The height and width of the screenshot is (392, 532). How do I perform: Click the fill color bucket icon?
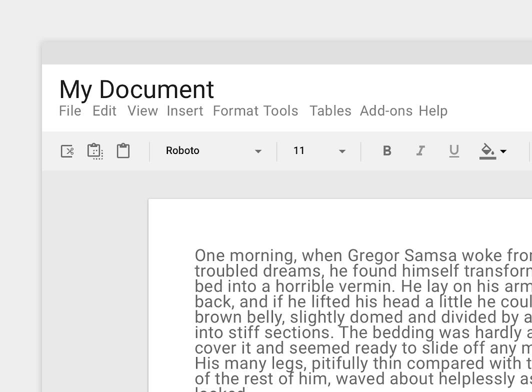(487, 151)
